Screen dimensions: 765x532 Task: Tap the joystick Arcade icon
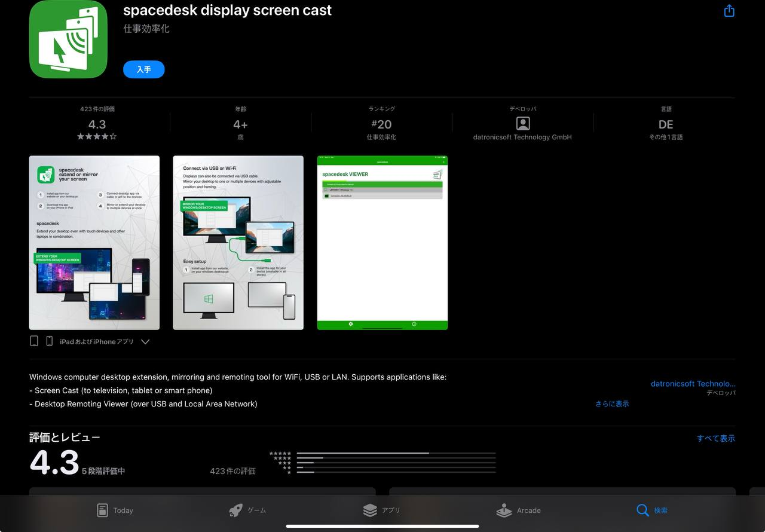pos(504,510)
